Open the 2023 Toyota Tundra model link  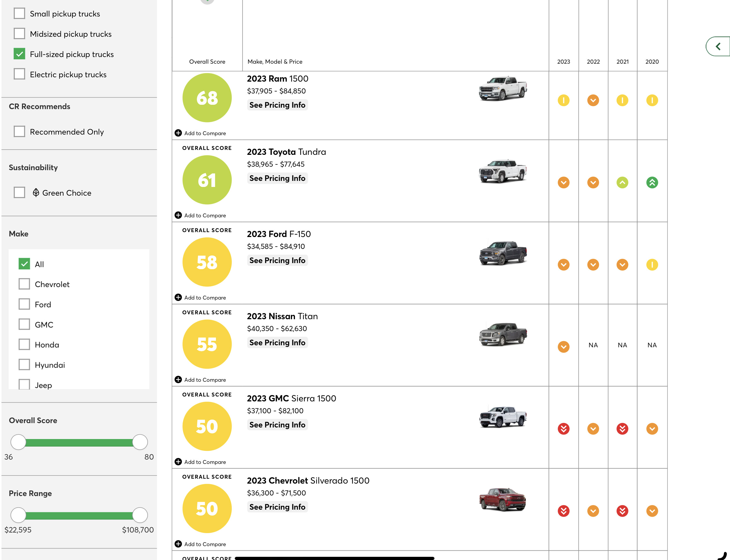(x=286, y=152)
